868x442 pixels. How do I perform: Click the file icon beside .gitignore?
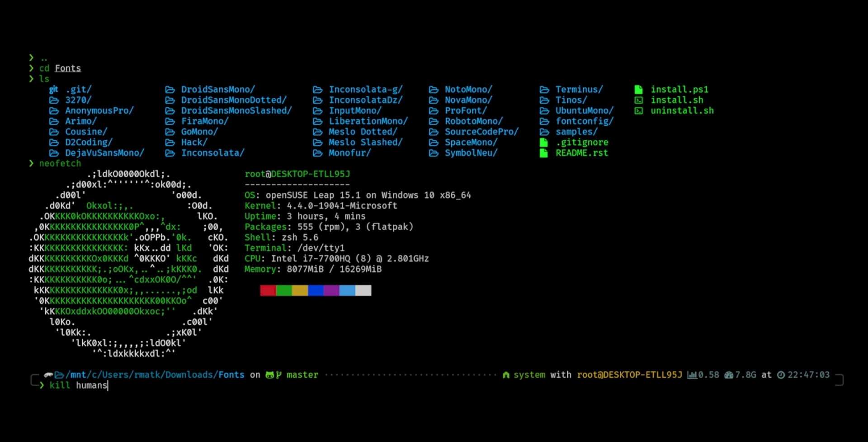tap(544, 142)
